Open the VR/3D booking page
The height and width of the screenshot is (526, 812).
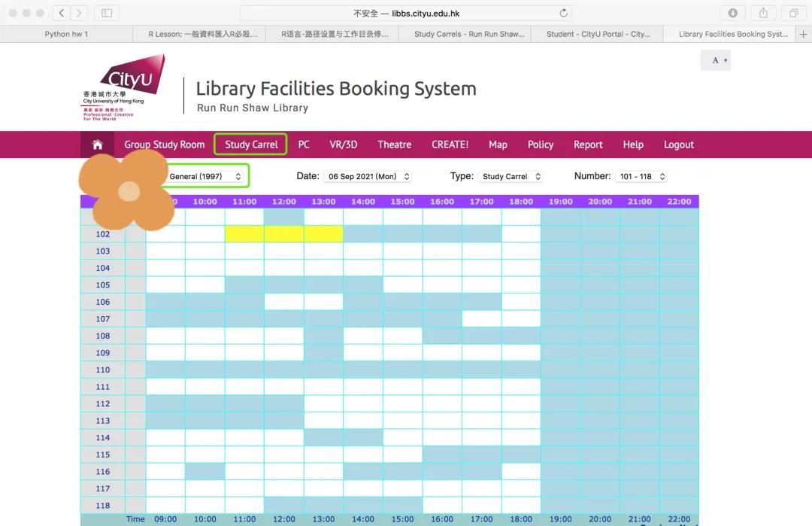point(344,144)
